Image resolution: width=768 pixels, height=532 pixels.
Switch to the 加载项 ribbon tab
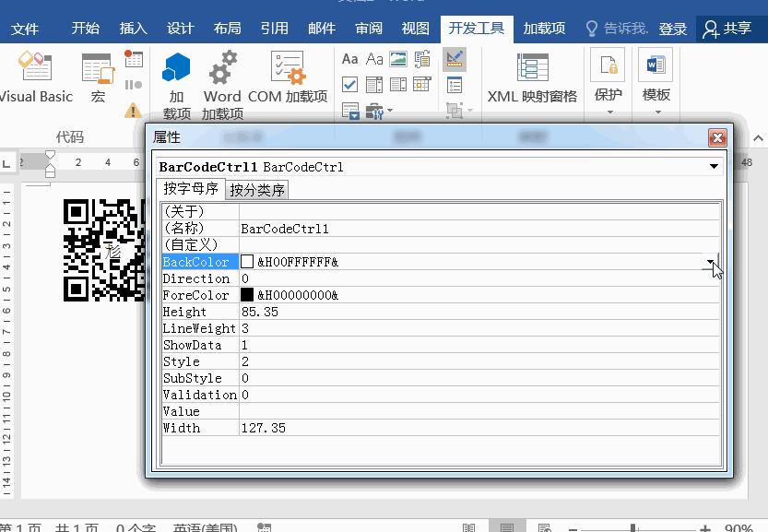pos(544,29)
